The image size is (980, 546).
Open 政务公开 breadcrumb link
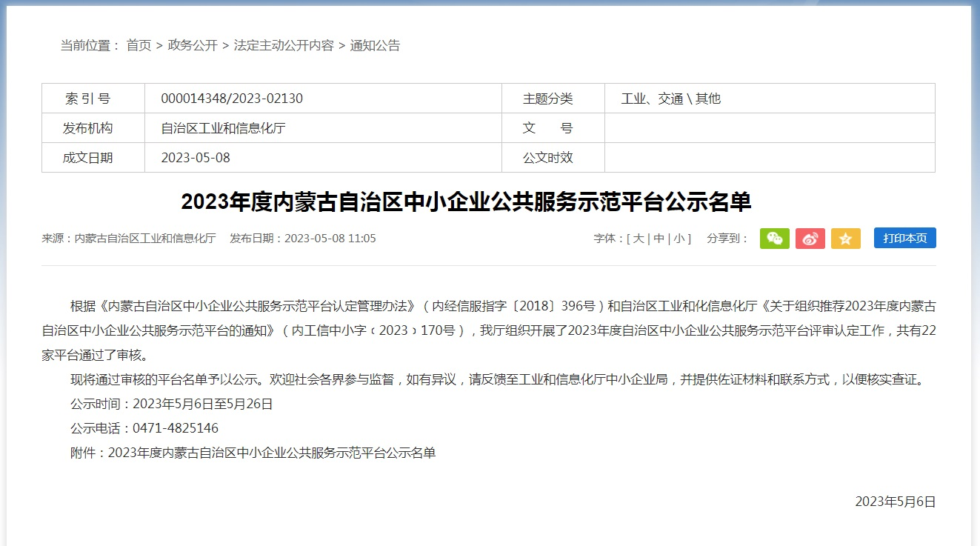[x=193, y=45]
